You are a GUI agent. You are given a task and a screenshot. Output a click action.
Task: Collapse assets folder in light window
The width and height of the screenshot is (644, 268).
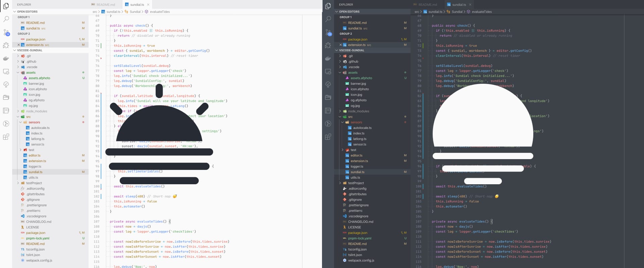tap(18, 73)
